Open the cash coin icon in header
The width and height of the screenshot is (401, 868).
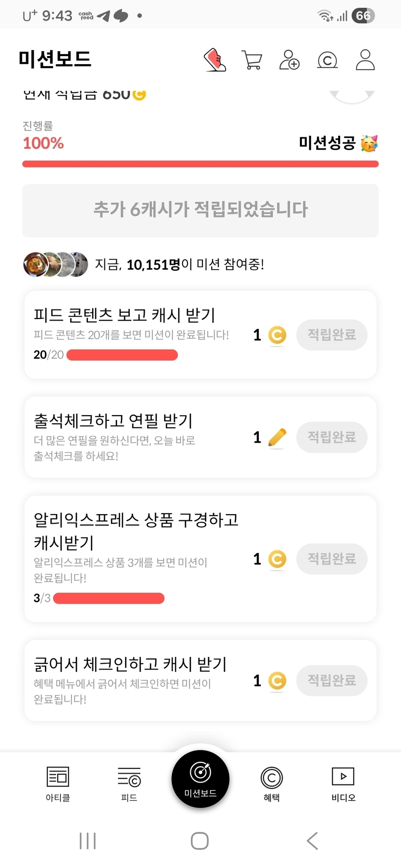[x=327, y=60]
